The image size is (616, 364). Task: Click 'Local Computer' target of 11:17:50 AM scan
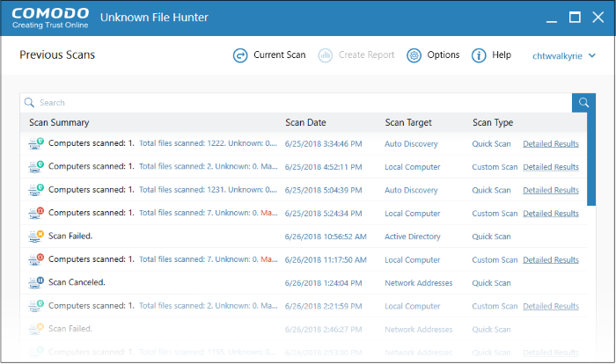[x=412, y=259]
